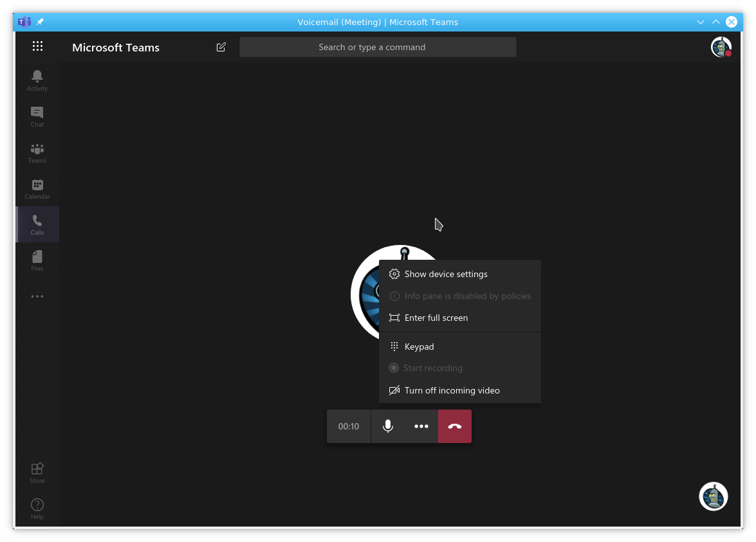Image resolution: width=756 pixels, height=542 pixels.
Task: Open the Keypad from the menu
Action: [x=419, y=347]
